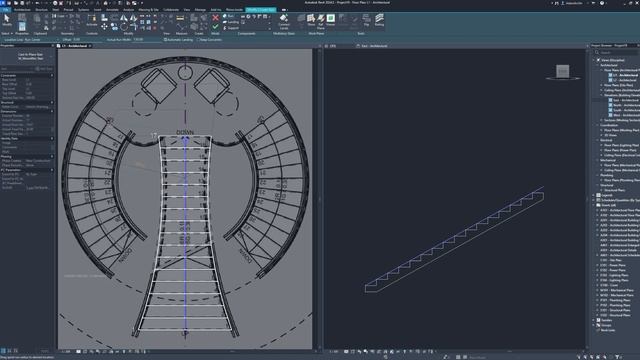Select the Landing component tool
The width and height of the screenshot is (640, 360).
(x=231, y=22)
